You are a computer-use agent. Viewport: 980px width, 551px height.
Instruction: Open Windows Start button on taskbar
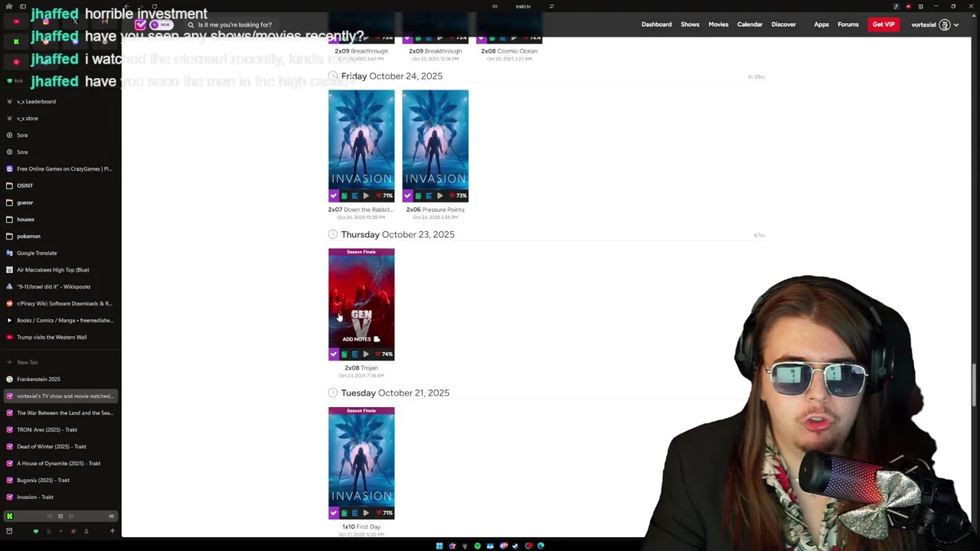coord(439,546)
